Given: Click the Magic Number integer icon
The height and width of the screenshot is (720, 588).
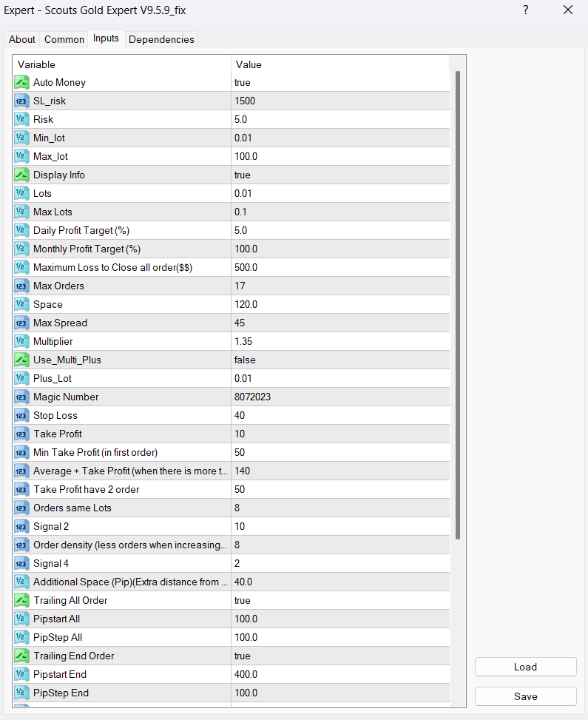Looking at the screenshot, I should [21, 397].
